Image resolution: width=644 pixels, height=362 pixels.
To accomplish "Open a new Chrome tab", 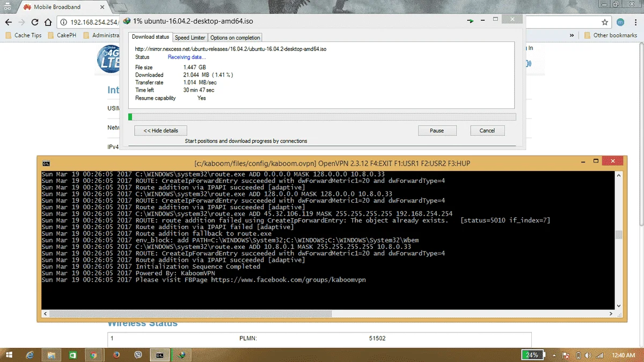I will tap(119, 7).
